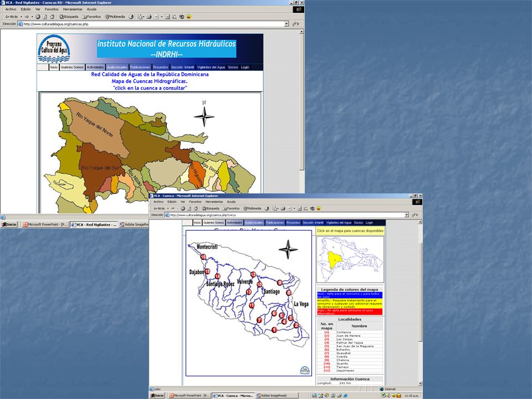Open Edición menu in Cuencas RD window
Viewport: 532px width, 399px height.
click(26, 9)
